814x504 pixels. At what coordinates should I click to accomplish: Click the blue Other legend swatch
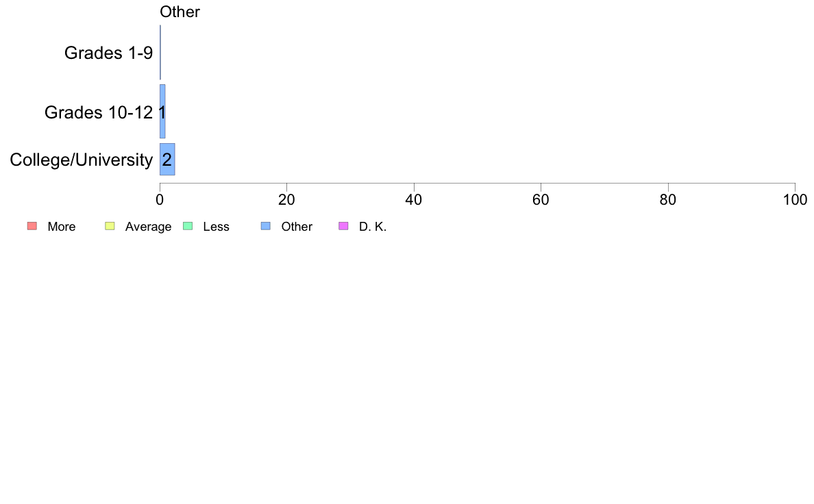[265, 226]
